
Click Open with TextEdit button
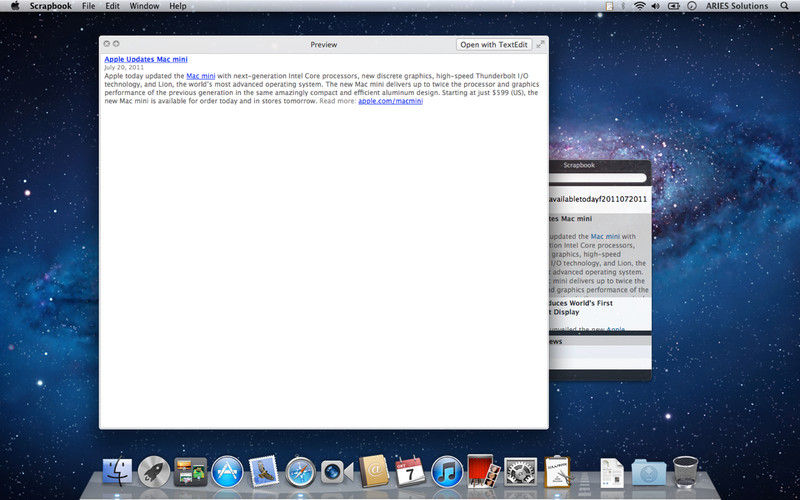[x=493, y=44]
